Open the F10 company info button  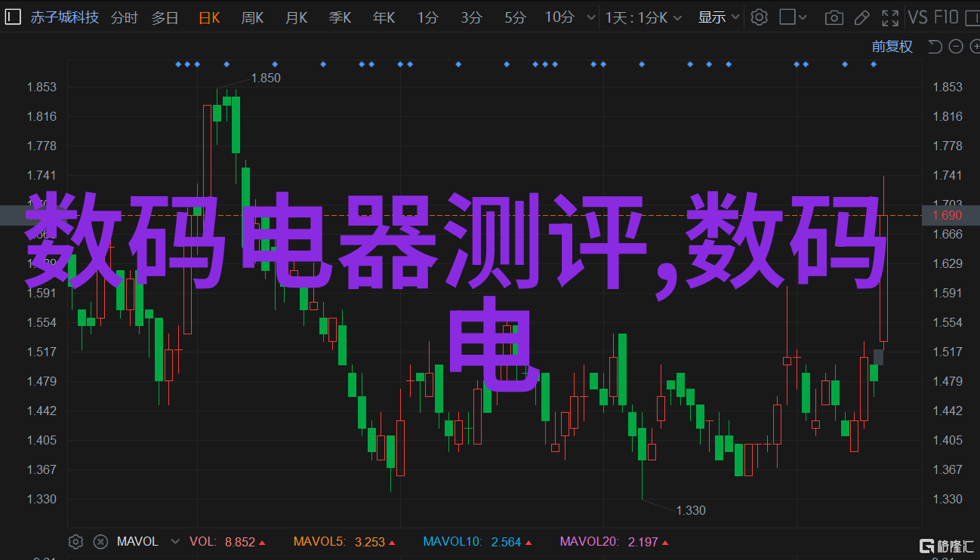point(946,17)
